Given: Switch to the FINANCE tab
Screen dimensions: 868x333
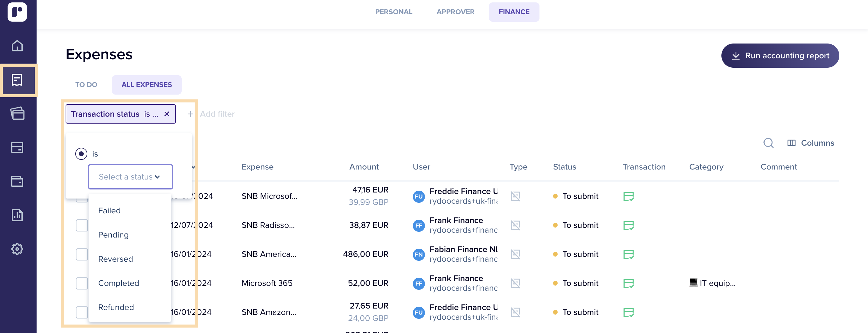Looking at the screenshot, I should coord(514,12).
